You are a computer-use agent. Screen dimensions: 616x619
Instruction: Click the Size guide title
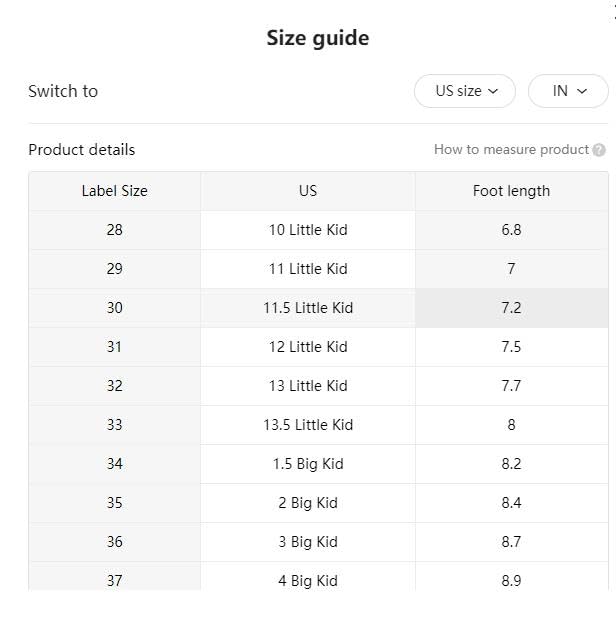click(317, 38)
